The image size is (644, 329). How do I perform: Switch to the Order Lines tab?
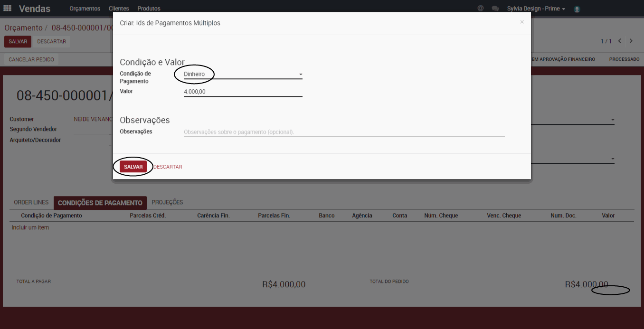31,202
